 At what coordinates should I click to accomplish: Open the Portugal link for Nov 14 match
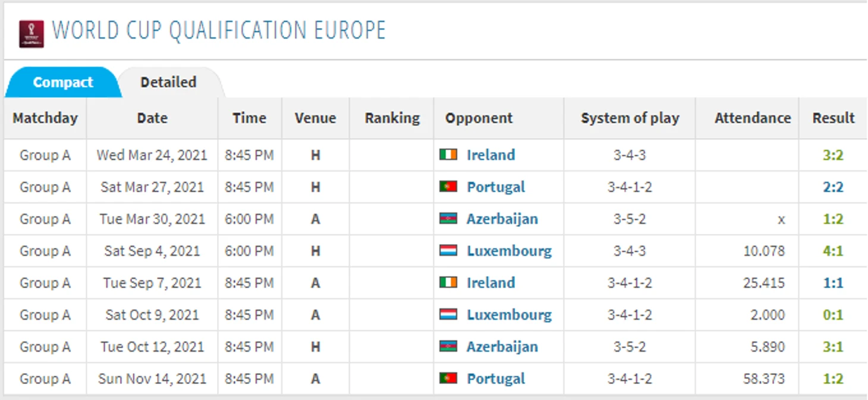[496, 379]
